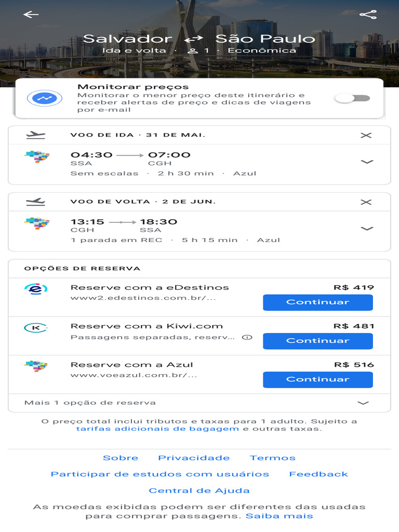Click the Saiba mais link
The height and width of the screenshot is (532, 399).
(x=280, y=516)
